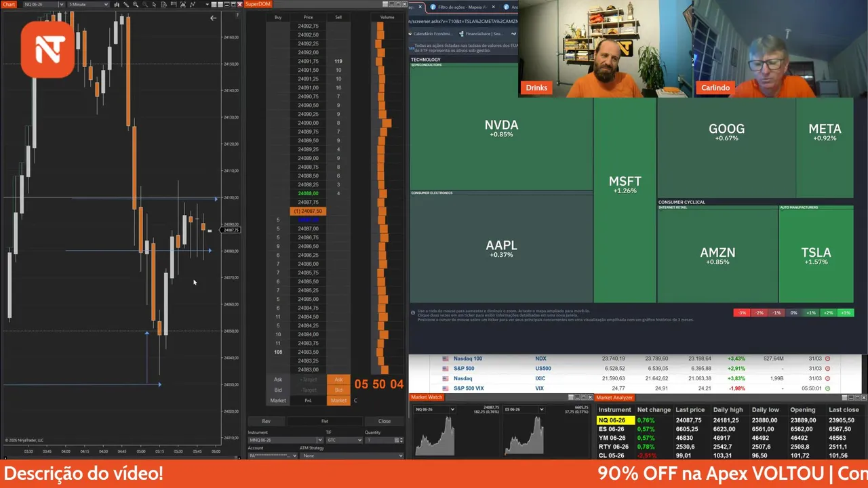Click the Daily high column header
868x488 pixels.
pos(728,409)
